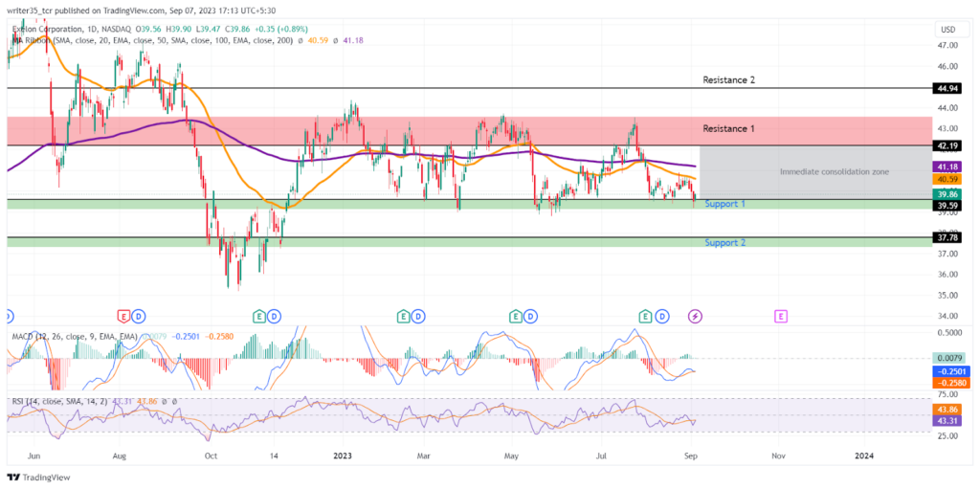Click the 75.00 RSI scale label
Screen dimensions: 980x489
point(947,395)
